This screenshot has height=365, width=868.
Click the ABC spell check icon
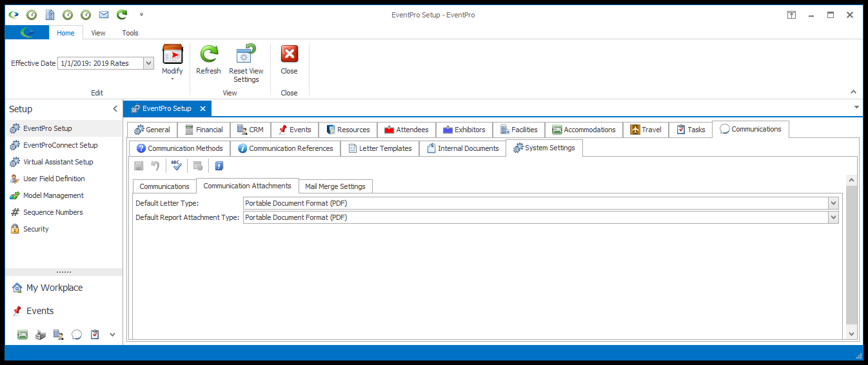176,166
